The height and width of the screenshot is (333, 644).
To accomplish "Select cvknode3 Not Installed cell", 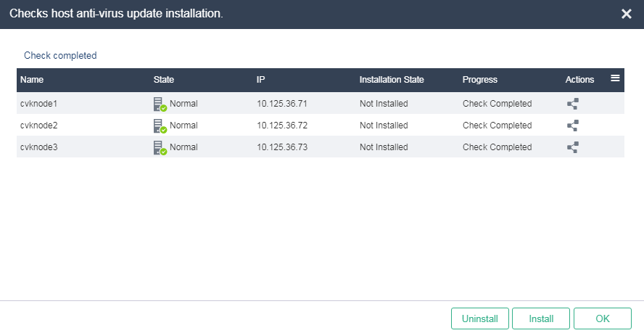I will [384, 147].
